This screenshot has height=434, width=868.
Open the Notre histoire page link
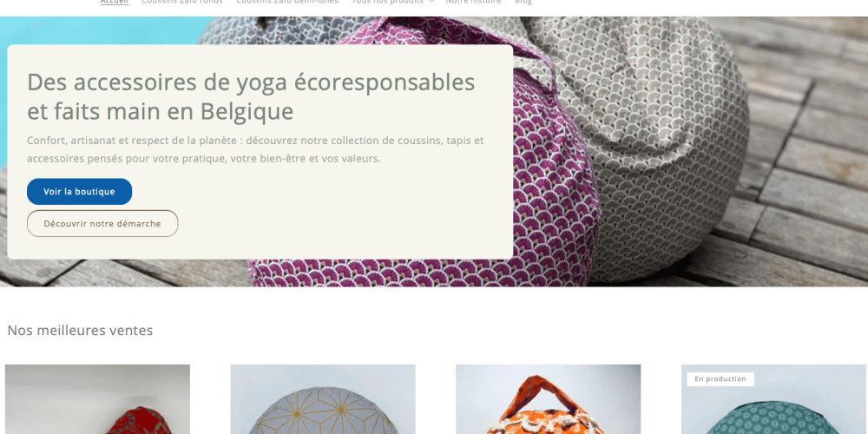[x=473, y=2]
